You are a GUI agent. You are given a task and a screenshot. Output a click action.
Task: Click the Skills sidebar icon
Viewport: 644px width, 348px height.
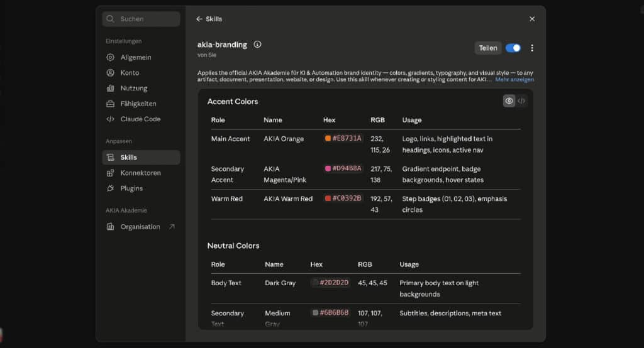(110, 158)
